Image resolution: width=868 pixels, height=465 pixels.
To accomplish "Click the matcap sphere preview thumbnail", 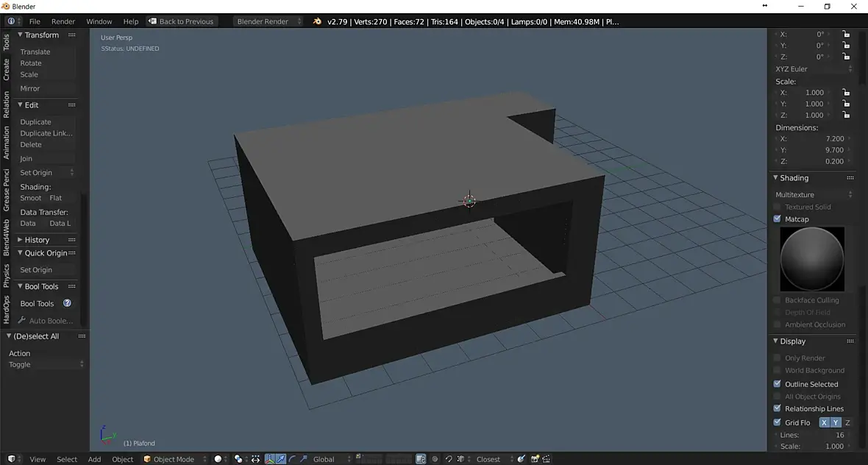I will pos(812,258).
